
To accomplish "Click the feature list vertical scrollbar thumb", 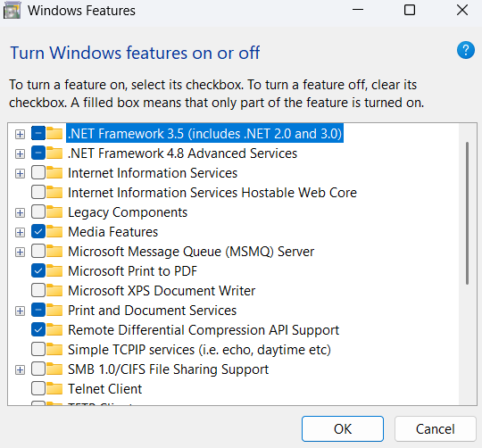I will 467,213.
